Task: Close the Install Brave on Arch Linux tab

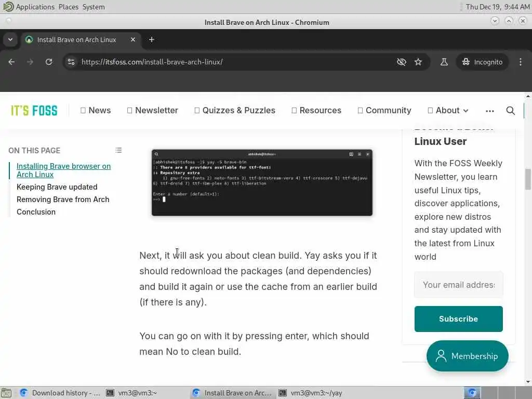Action: point(133,39)
